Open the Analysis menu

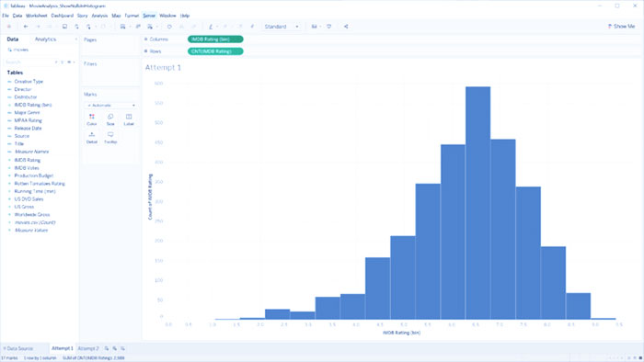[x=99, y=16]
